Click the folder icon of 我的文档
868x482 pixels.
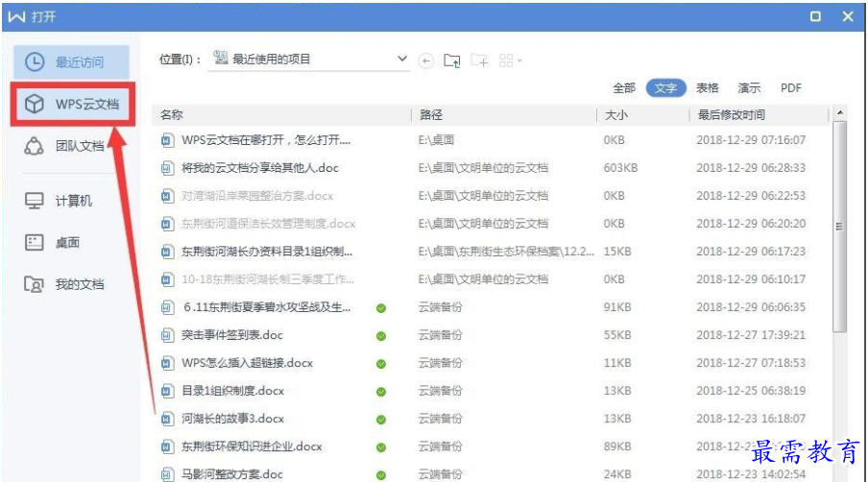pyautogui.click(x=34, y=284)
